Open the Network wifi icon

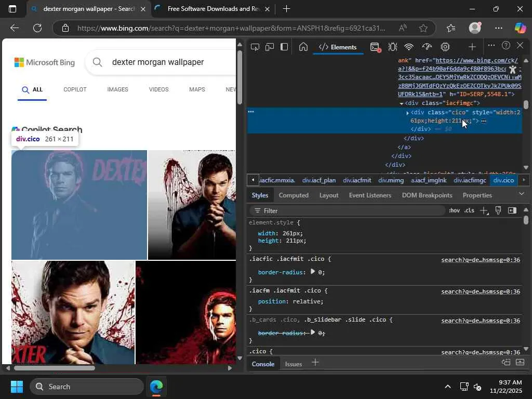click(409, 47)
